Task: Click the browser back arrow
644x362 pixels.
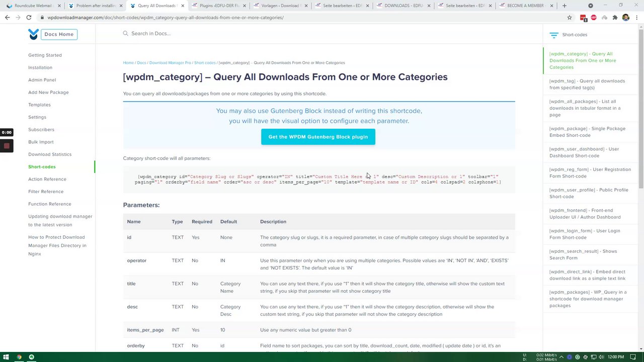Action: [x=7, y=17]
